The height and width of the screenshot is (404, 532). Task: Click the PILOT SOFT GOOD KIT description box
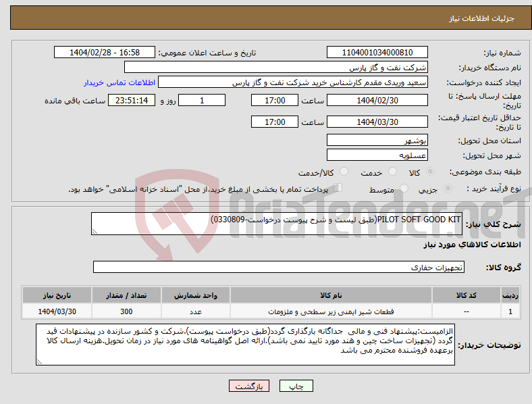pyautogui.click(x=277, y=224)
